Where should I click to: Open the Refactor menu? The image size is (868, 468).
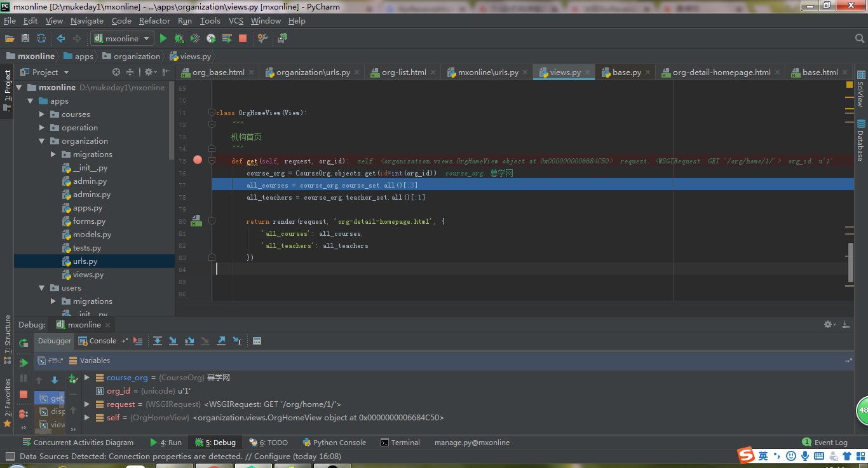click(x=154, y=21)
